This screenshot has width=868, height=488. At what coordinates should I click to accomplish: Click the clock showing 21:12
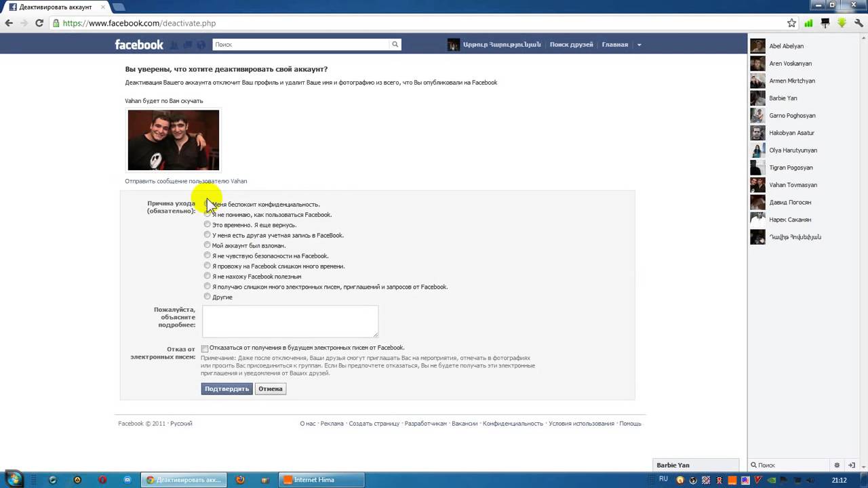840,480
